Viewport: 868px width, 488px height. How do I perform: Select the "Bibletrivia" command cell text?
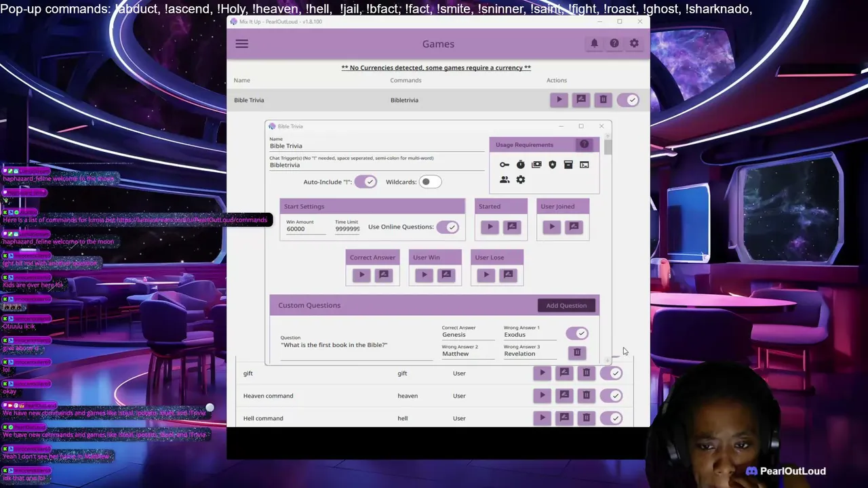404,100
